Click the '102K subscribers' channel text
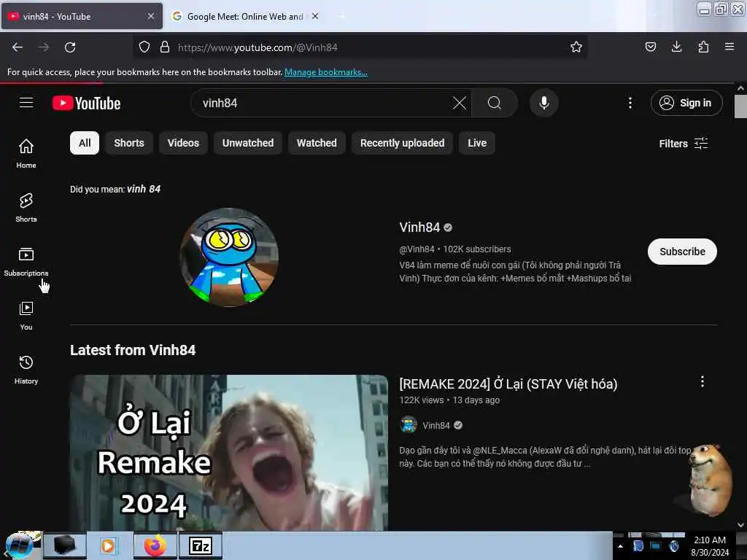The height and width of the screenshot is (560, 747). [x=477, y=249]
